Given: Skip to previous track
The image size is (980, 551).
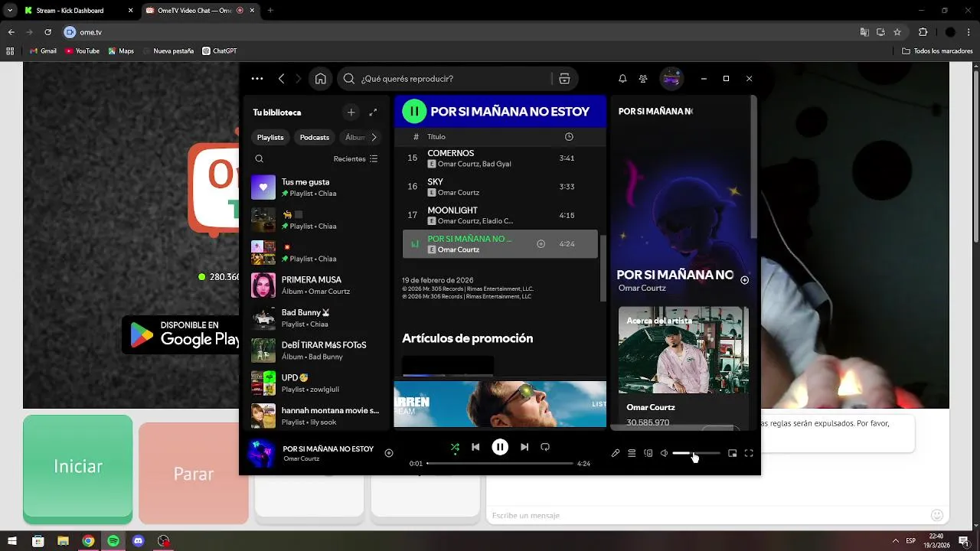Looking at the screenshot, I should [475, 447].
